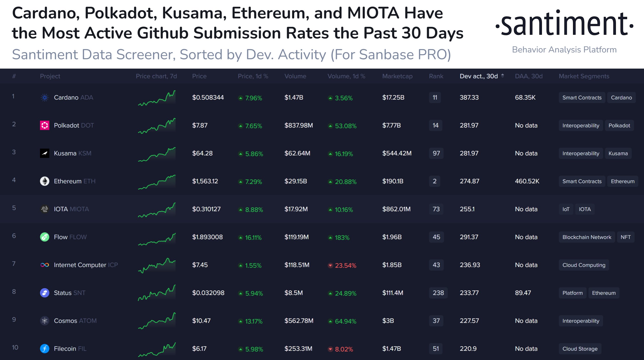The width and height of the screenshot is (644, 360).
Task: Click the Smart Contracts tag for Cardano
Action: tap(582, 98)
